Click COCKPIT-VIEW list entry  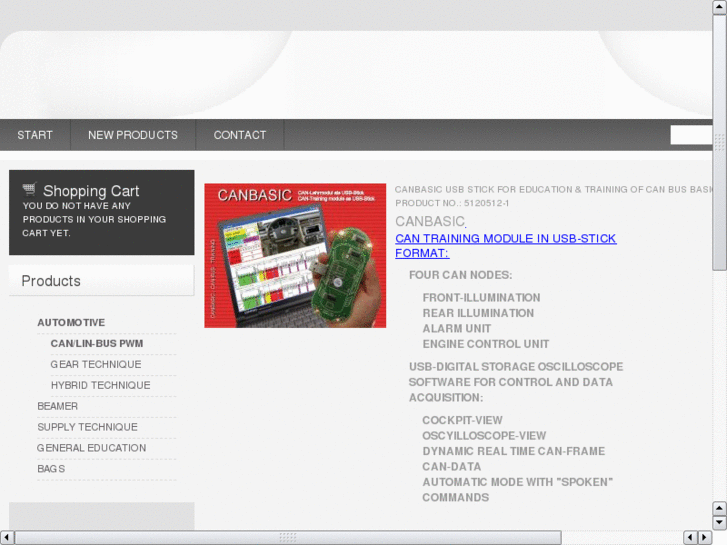point(462,420)
